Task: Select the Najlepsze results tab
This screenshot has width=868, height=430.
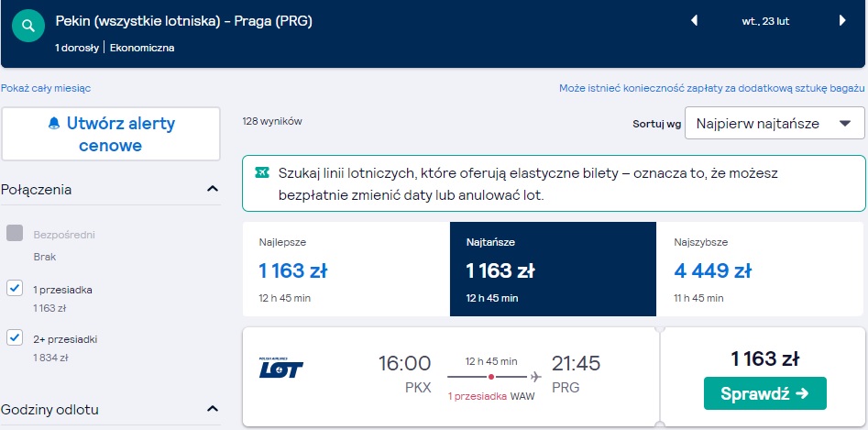Action: click(x=346, y=269)
